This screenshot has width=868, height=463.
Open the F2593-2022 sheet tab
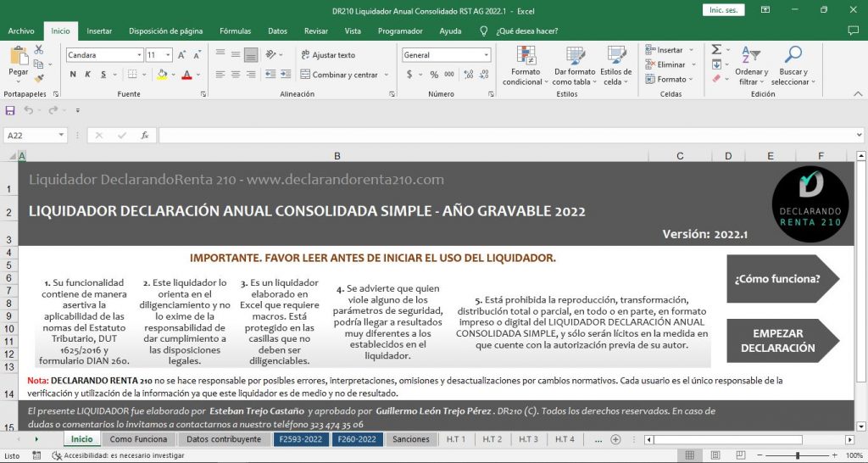point(301,439)
